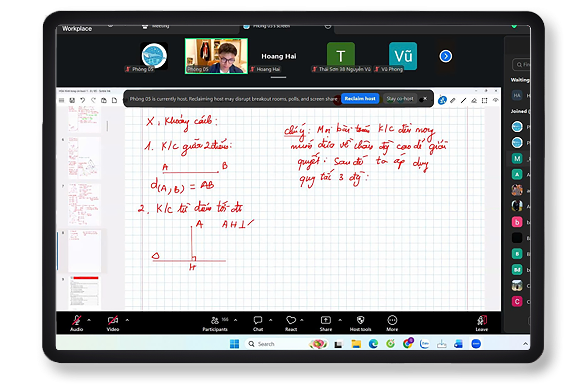Open the Chat panel
The height and width of the screenshot is (392, 588).
click(258, 320)
